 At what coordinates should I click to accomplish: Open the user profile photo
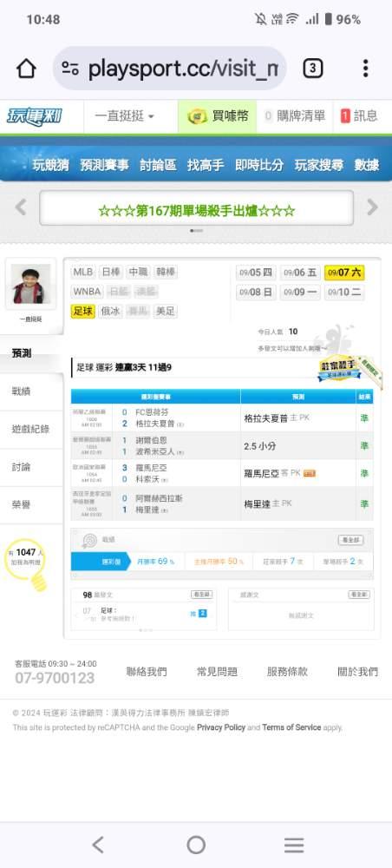click(31, 284)
